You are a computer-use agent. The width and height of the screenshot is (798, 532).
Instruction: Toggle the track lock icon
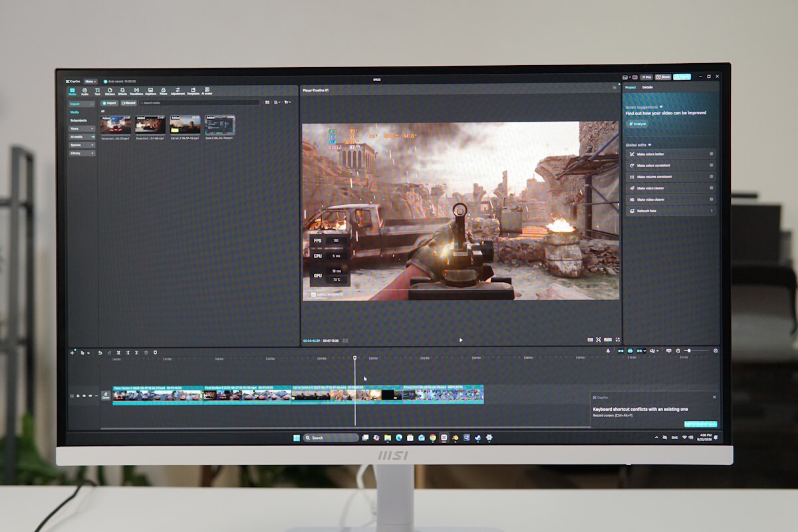78,396
